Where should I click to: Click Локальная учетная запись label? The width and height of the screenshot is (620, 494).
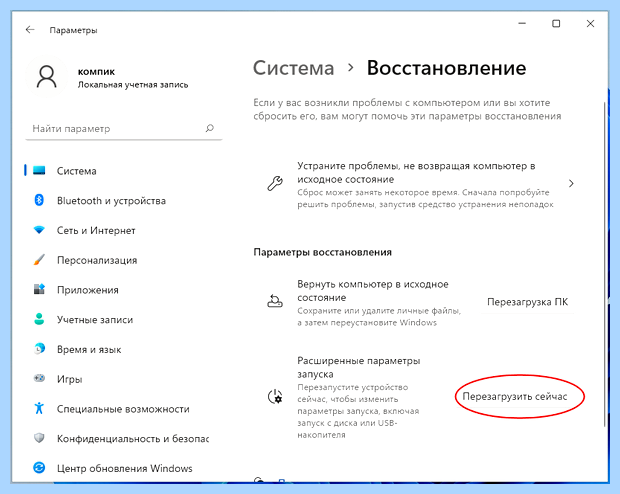pyautogui.click(x=133, y=85)
